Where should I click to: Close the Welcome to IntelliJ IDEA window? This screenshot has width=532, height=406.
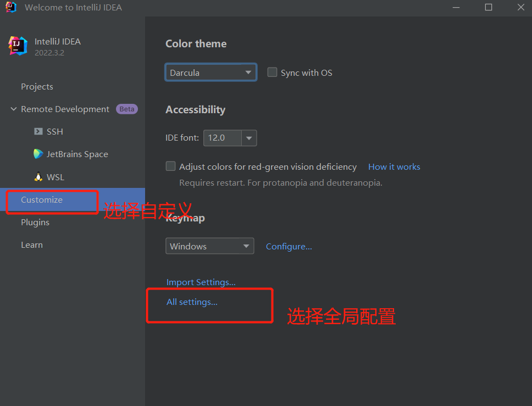[521, 8]
